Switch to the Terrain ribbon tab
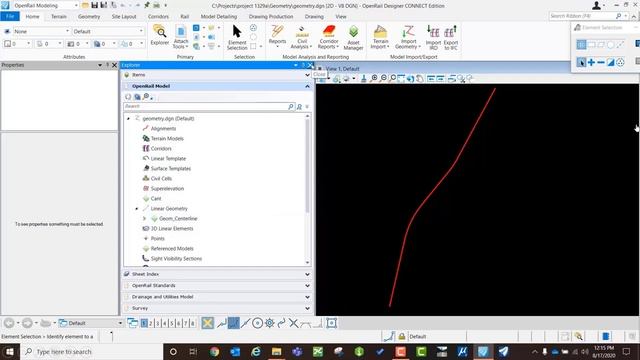 (59, 16)
